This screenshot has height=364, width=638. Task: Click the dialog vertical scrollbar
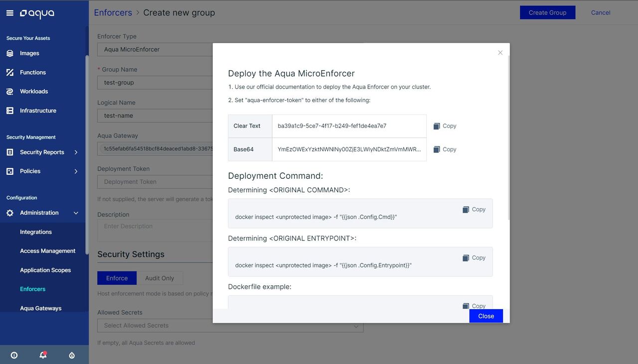coord(508,137)
